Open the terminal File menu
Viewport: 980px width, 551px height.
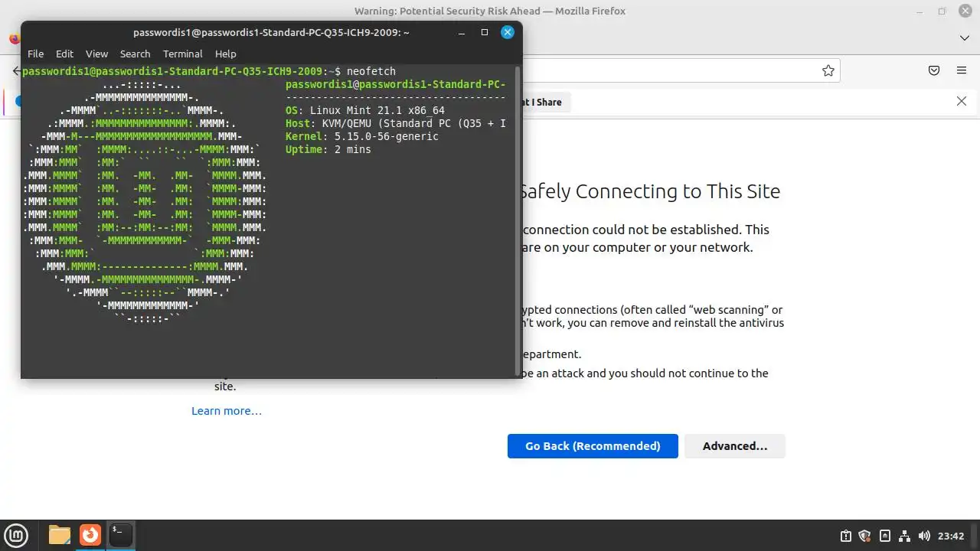point(35,54)
